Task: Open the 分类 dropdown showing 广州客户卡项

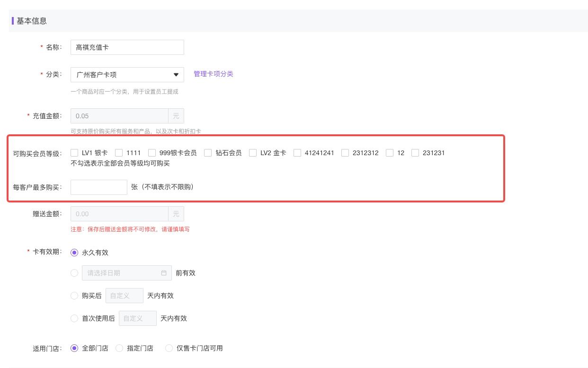Action: 127,75
